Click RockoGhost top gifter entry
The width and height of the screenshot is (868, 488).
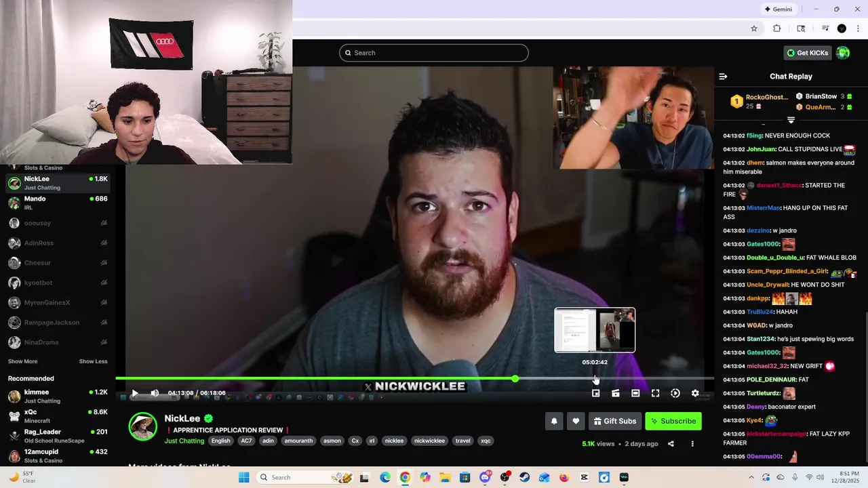click(x=759, y=102)
